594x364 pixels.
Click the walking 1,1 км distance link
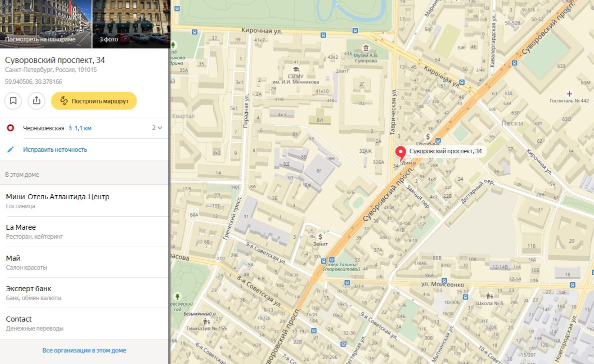click(80, 128)
